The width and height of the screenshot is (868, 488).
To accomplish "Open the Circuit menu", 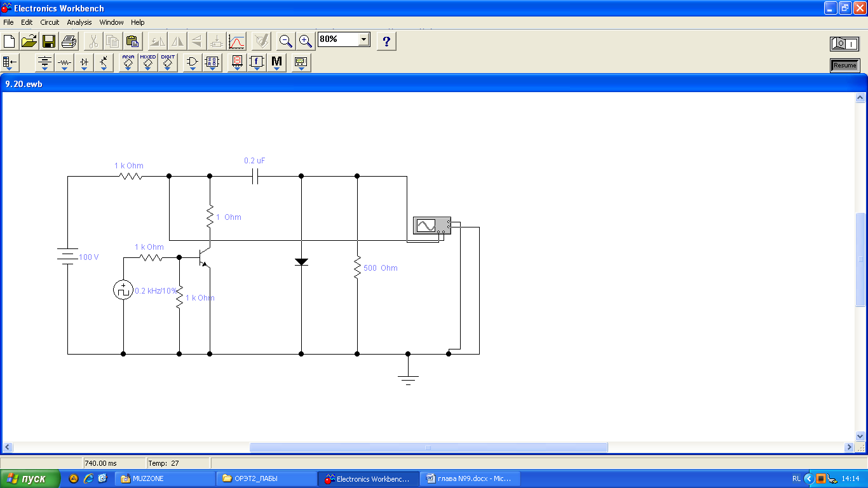I will 50,22.
